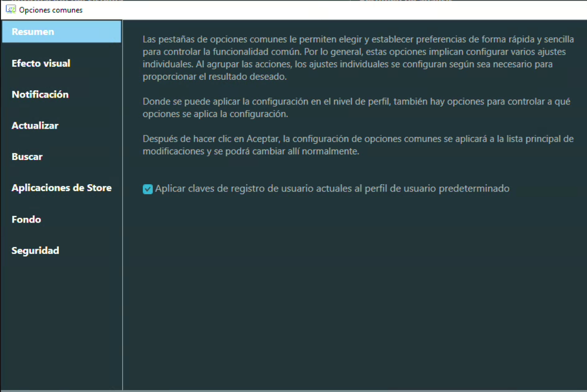Open the Efecto visual tab
Screen dimensions: 587x392
41,63
